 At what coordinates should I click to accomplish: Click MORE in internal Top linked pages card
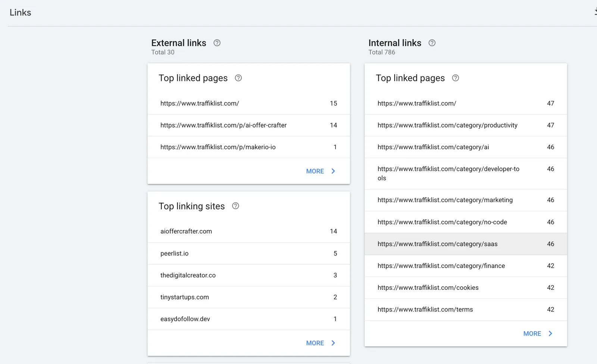[x=532, y=334]
